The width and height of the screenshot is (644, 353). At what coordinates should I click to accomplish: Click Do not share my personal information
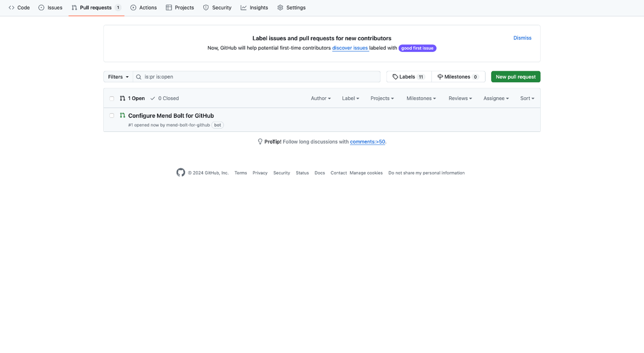coord(426,173)
